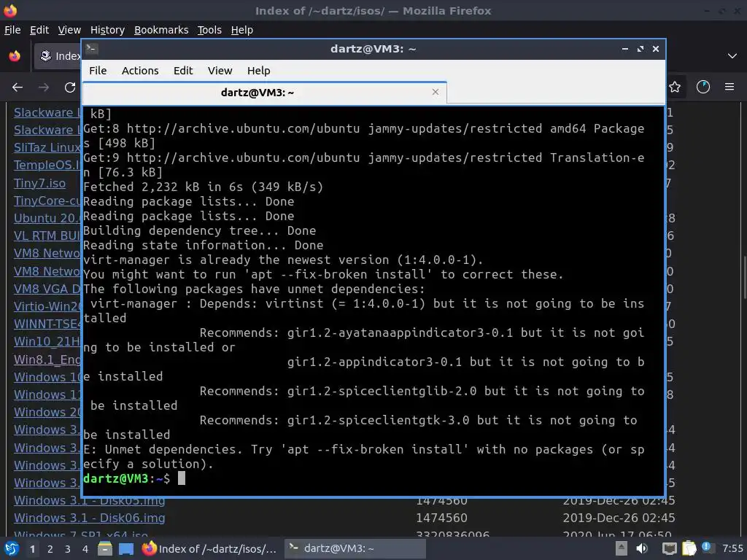Minimize the terminal window
The width and height of the screenshot is (747, 560).
(625, 49)
